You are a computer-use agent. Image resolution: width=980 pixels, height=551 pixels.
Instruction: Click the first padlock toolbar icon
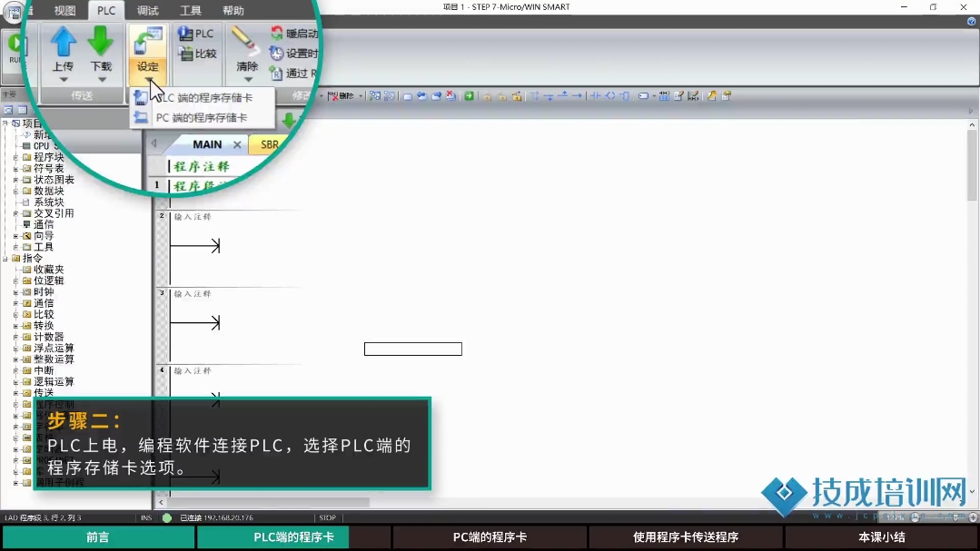[x=488, y=95]
